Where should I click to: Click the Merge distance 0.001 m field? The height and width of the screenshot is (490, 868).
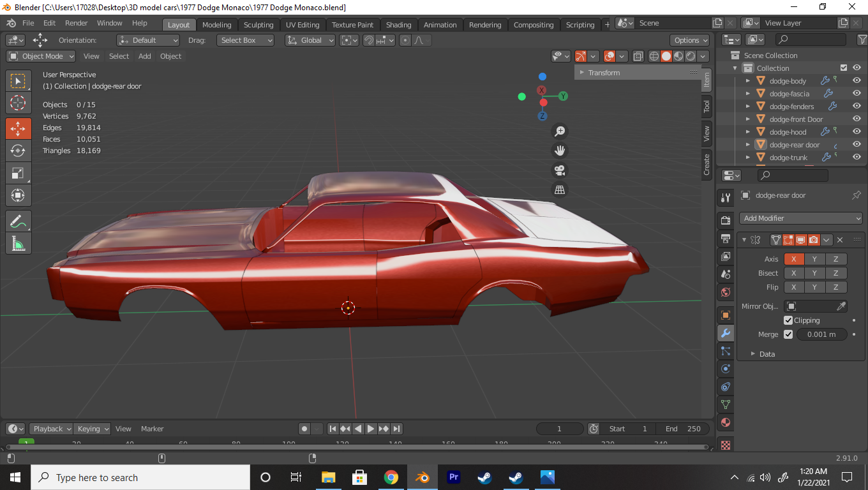821,334
